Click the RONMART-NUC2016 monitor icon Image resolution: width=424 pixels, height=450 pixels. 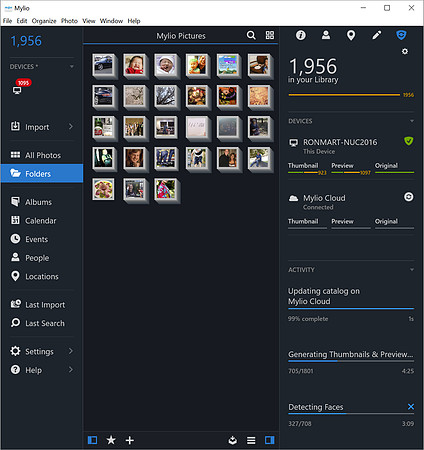293,143
